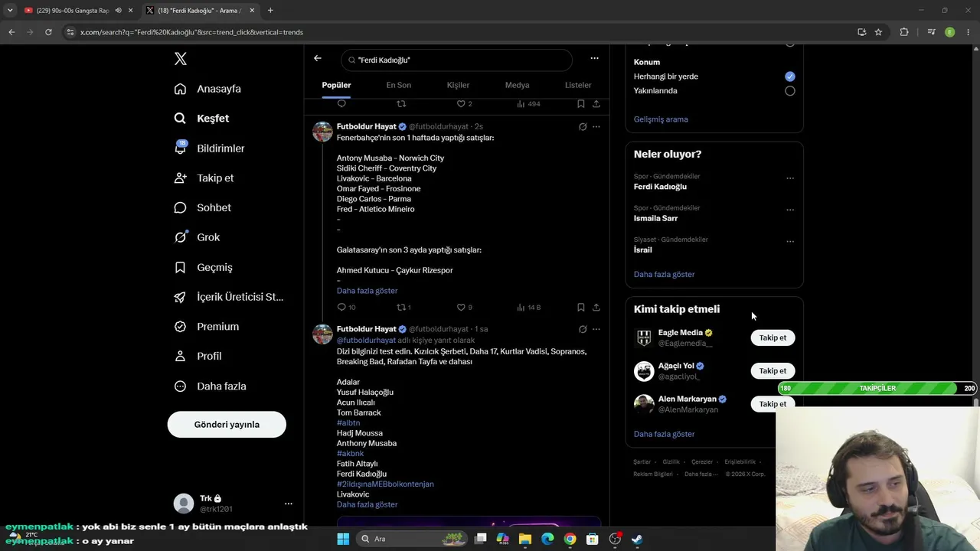The image size is (980, 551).
Task: Open Chrome media controls icon
Action: [931, 32]
